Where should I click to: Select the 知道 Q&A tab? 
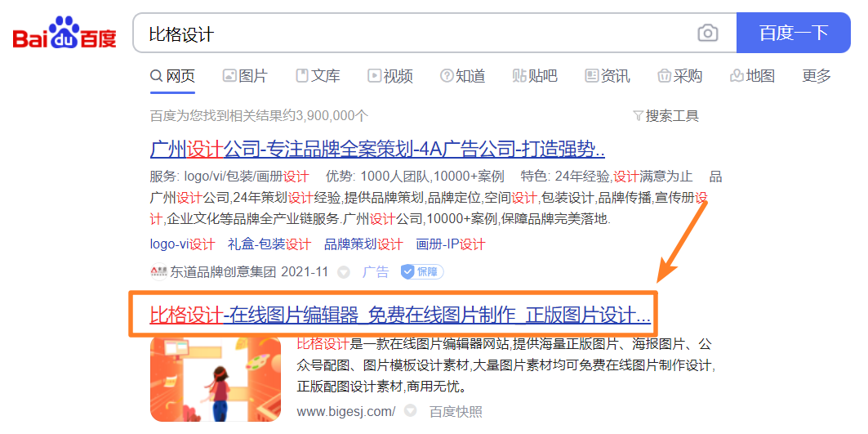(463, 76)
